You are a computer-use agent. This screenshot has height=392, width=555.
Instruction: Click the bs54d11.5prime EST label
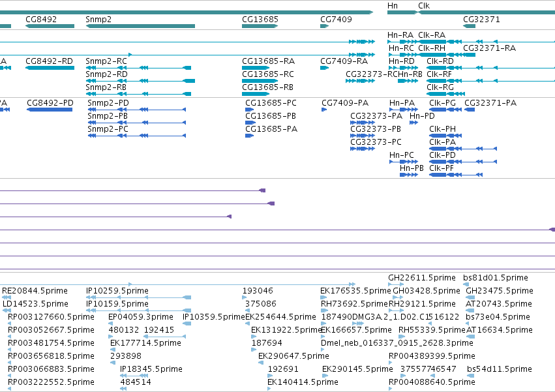[500, 369]
